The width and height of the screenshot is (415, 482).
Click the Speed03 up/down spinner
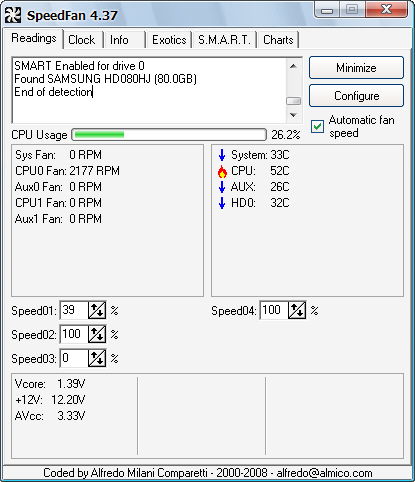pos(97,358)
